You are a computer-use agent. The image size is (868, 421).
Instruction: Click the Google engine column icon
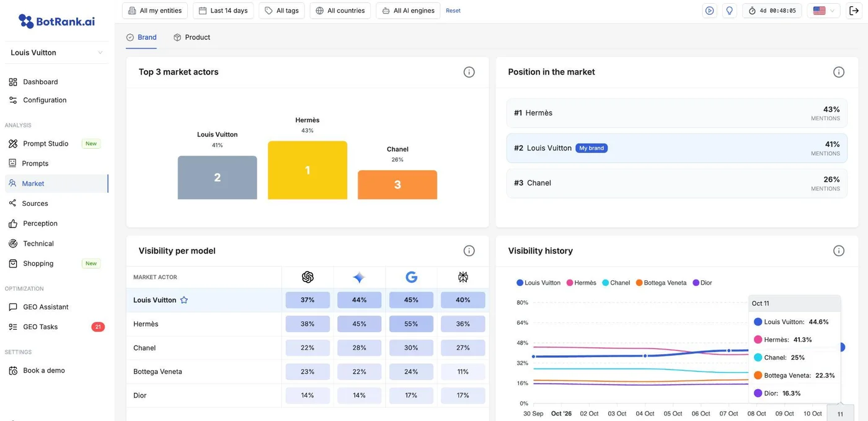(411, 277)
